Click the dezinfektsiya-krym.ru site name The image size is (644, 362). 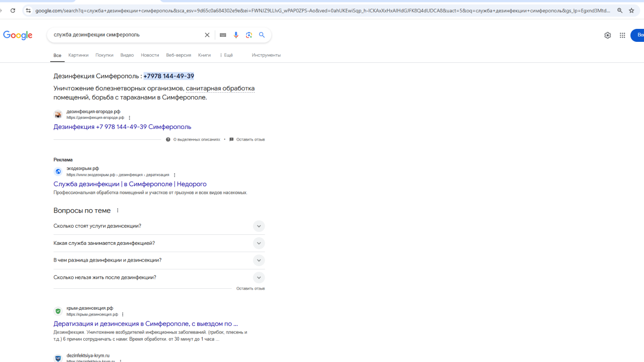[88, 356]
